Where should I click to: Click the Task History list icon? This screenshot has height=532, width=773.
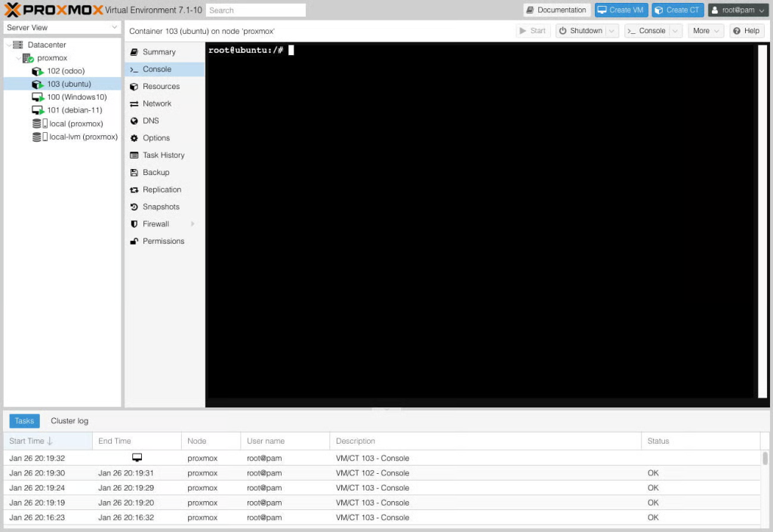pos(134,155)
